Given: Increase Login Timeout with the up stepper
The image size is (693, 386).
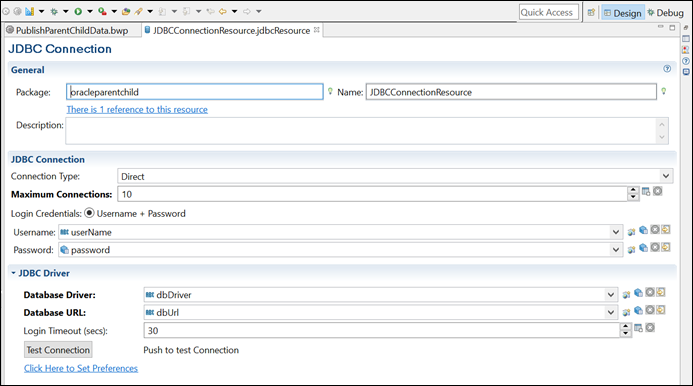Looking at the screenshot, I should coord(625,327).
